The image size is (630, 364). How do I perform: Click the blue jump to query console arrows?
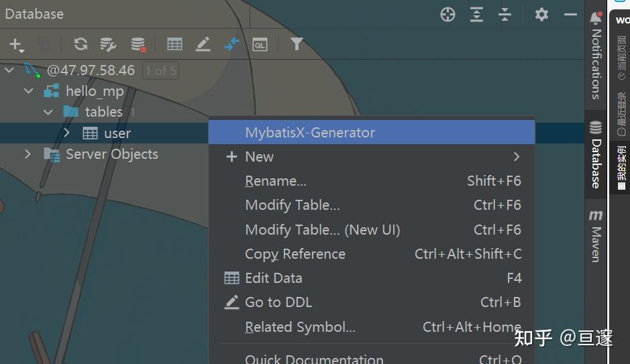click(231, 44)
